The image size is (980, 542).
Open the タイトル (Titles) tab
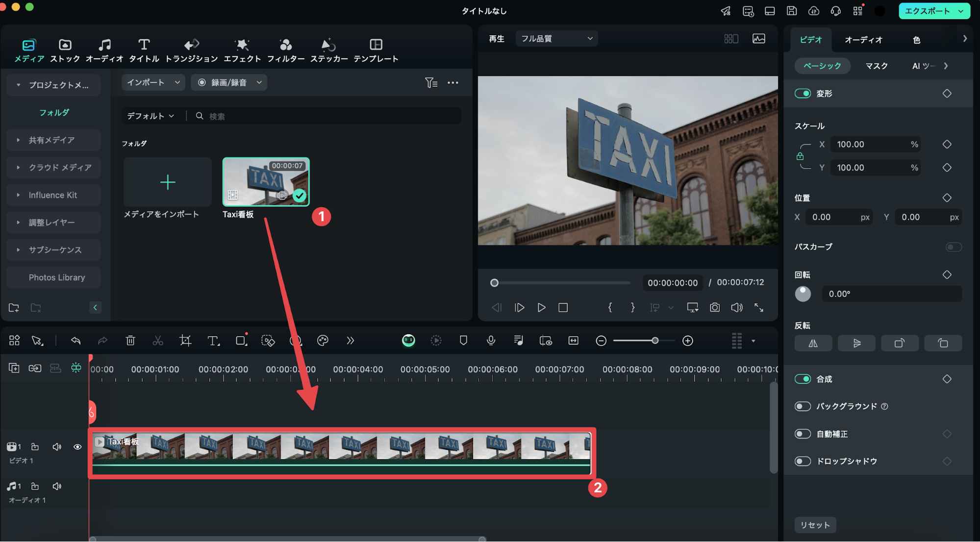point(144,50)
